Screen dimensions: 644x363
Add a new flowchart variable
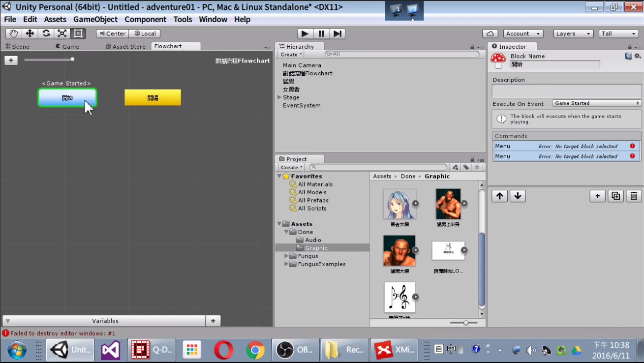coord(213,321)
